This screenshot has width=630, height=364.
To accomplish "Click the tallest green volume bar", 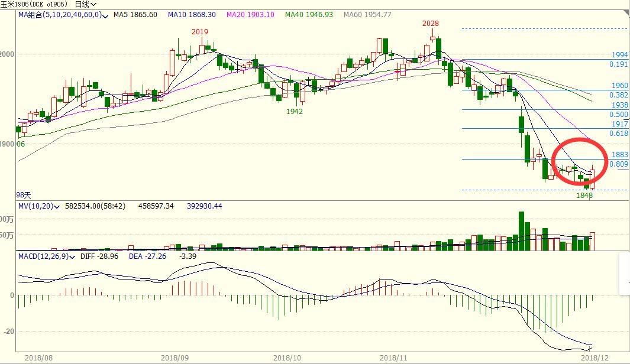I will (x=521, y=230).
